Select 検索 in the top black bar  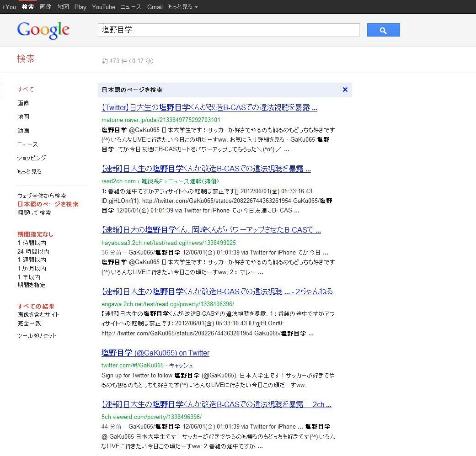[27, 7]
